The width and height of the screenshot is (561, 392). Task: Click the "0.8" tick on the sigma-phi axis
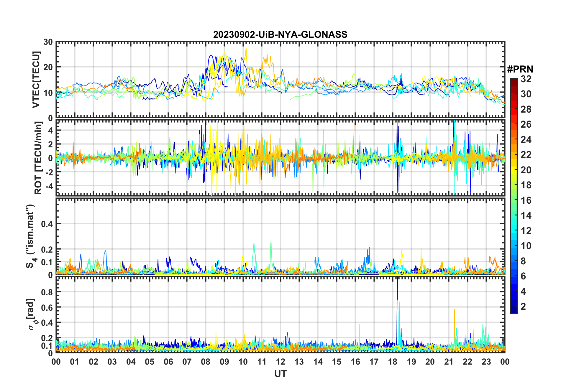click(47, 292)
